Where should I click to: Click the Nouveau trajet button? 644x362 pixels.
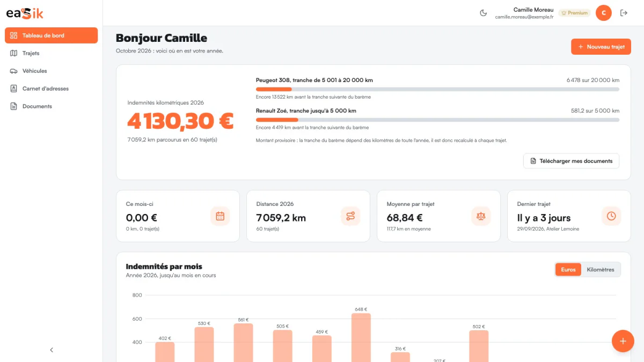601,47
